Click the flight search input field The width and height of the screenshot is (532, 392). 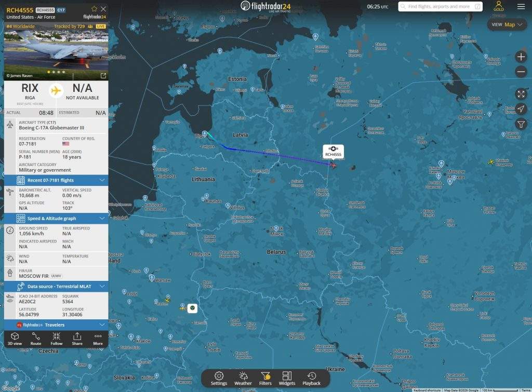440,6
